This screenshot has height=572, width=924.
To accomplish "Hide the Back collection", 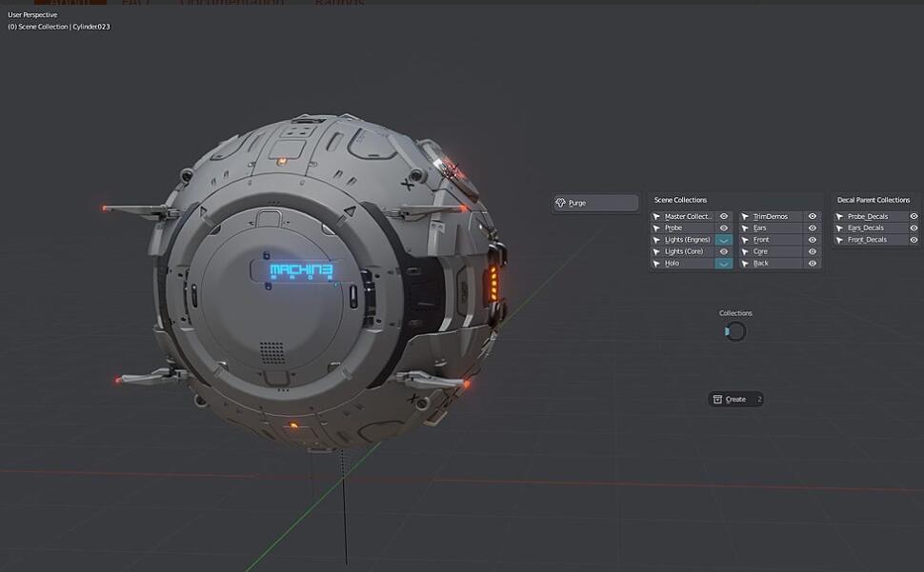I will pyautogui.click(x=812, y=263).
